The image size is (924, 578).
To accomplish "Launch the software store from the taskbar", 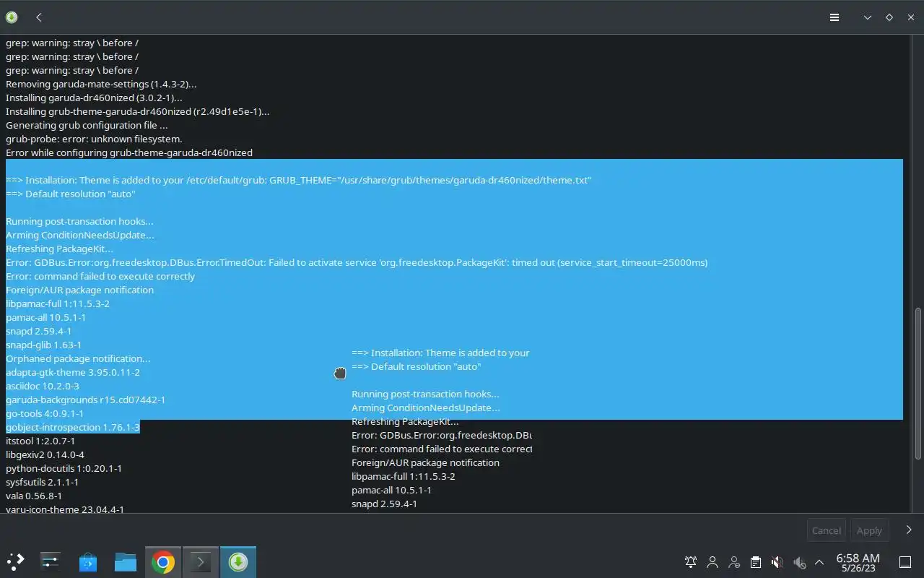I will pyautogui.click(x=88, y=561).
